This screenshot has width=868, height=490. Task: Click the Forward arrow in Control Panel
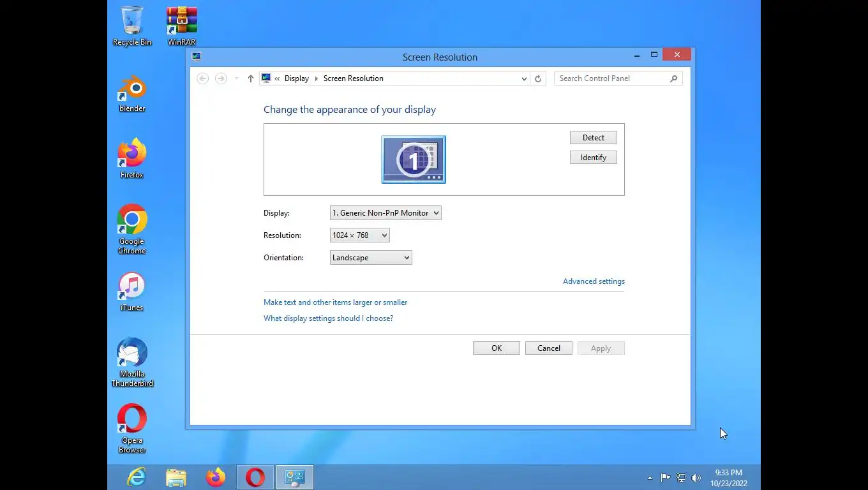click(221, 78)
